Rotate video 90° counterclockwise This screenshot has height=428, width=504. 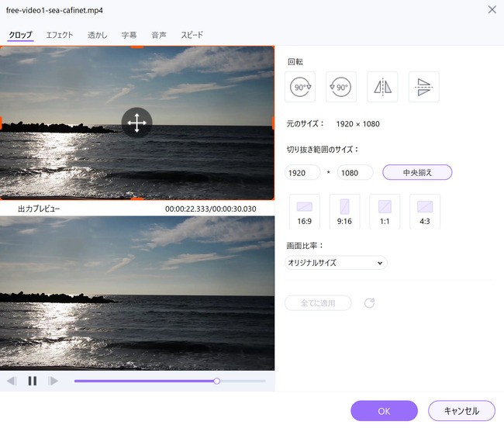coord(341,87)
